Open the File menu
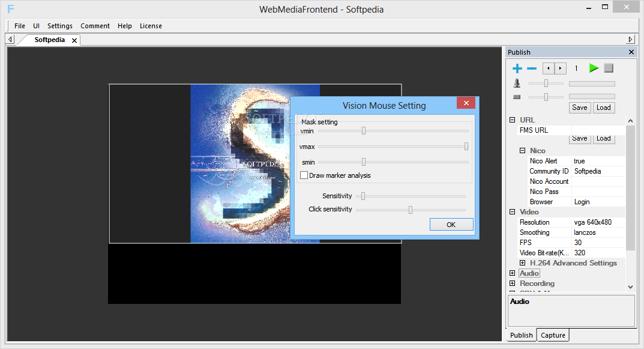Screen dimensions: 644x349 (x=20, y=26)
